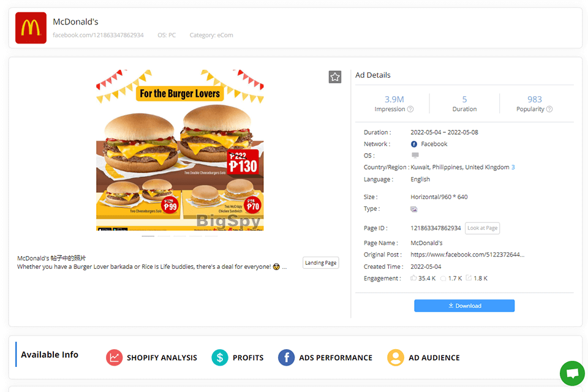The height and width of the screenshot is (392, 588).
Task: Click the burger ad creative image
Action: coord(180,150)
